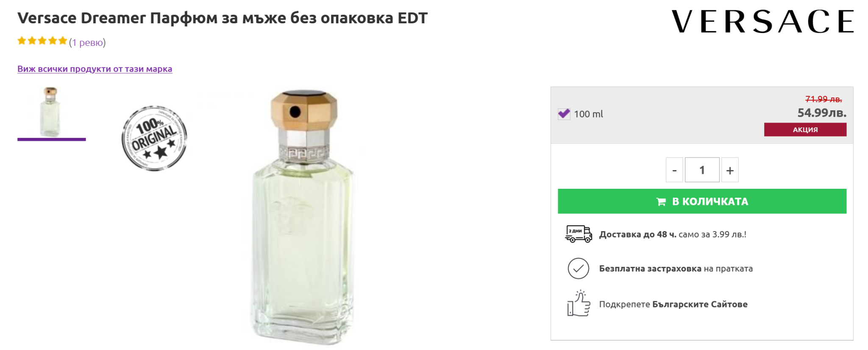Increase quantity with the plus button
The height and width of the screenshot is (350, 868).
730,170
